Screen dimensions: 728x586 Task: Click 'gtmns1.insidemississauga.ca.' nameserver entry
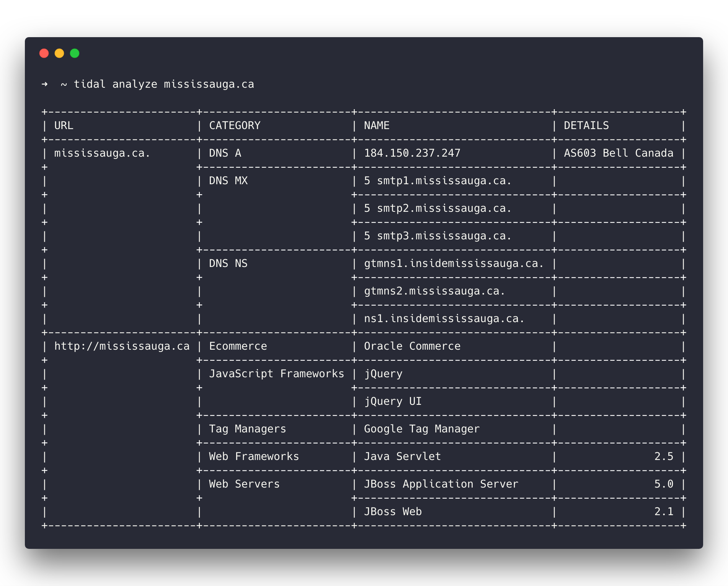454,264
